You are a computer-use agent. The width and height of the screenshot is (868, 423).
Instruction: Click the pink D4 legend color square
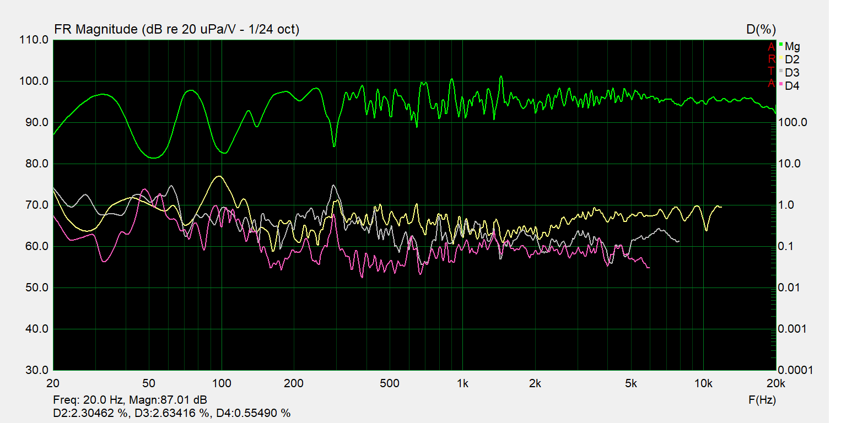781,84
